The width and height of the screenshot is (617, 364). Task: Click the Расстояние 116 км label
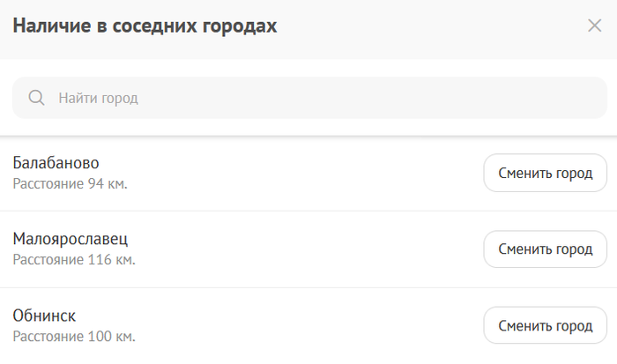click(74, 260)
